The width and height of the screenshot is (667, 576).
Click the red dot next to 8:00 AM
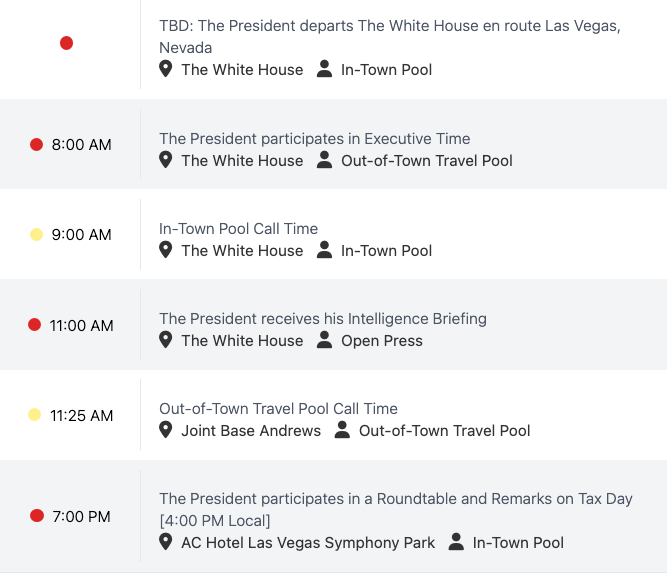[37, 145]
